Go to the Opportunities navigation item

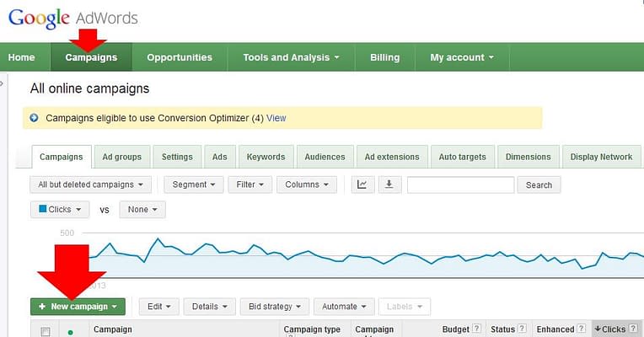click(x=180, y=57)
